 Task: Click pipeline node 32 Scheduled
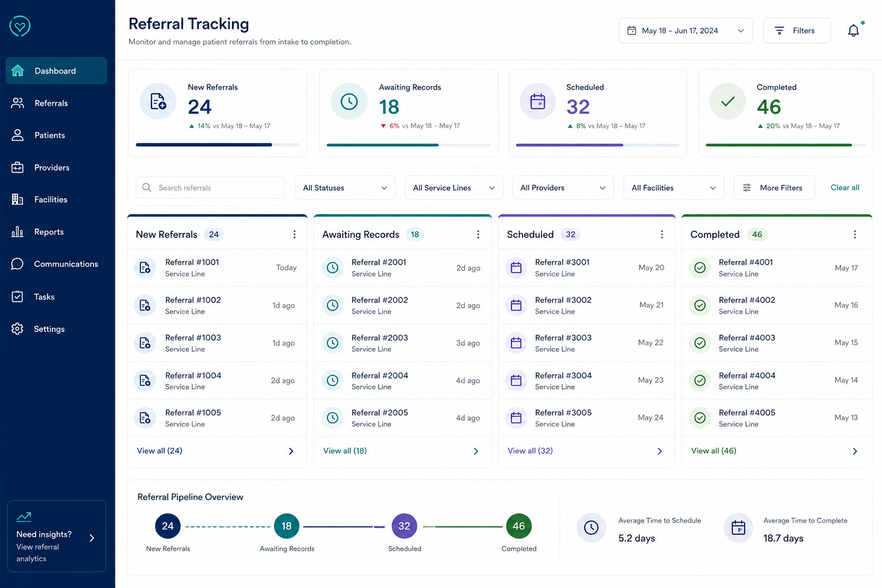(x=404, y=526)
